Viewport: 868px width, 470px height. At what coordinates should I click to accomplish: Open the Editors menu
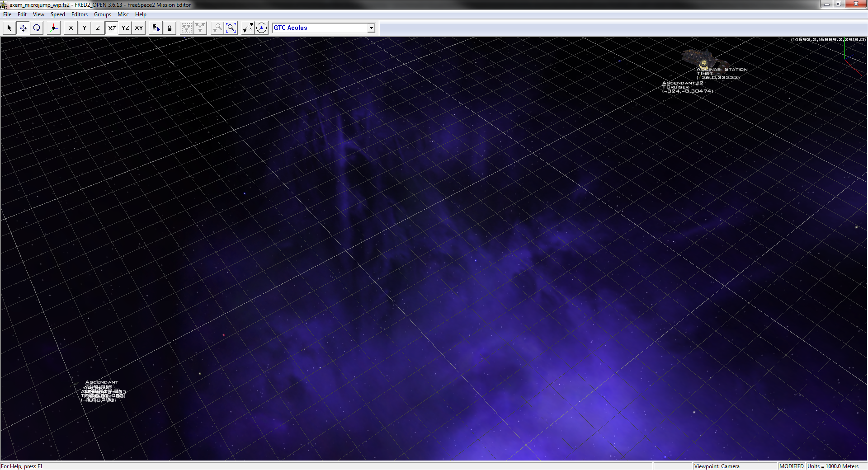click(x=80, y=14)
